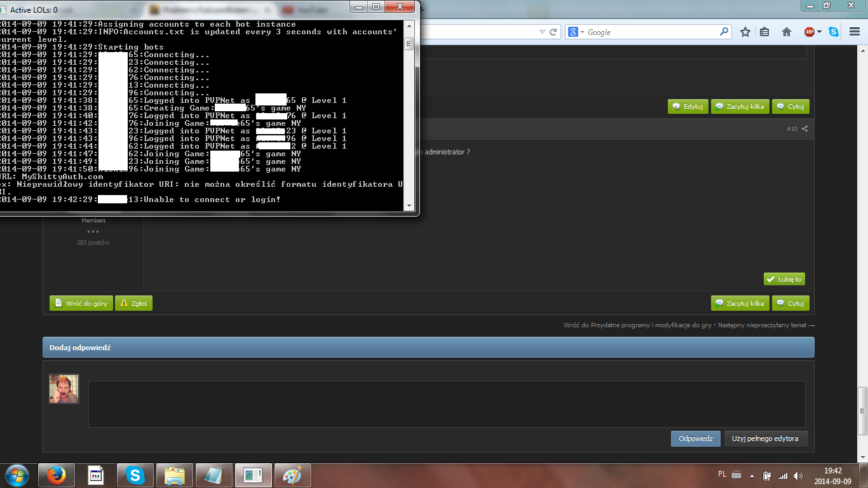Click the Firefox taskbar icon
The height and width of the screenshot is (488, 868).
coord(56,475)
